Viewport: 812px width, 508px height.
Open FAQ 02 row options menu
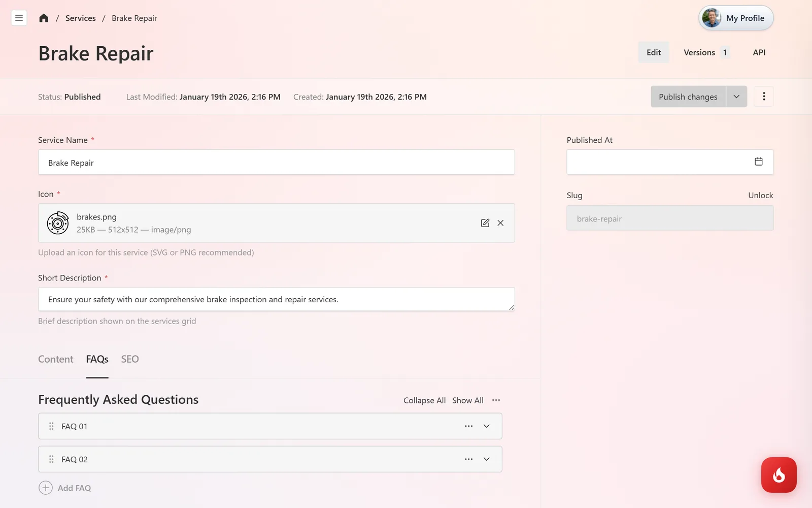coord(469,459)
